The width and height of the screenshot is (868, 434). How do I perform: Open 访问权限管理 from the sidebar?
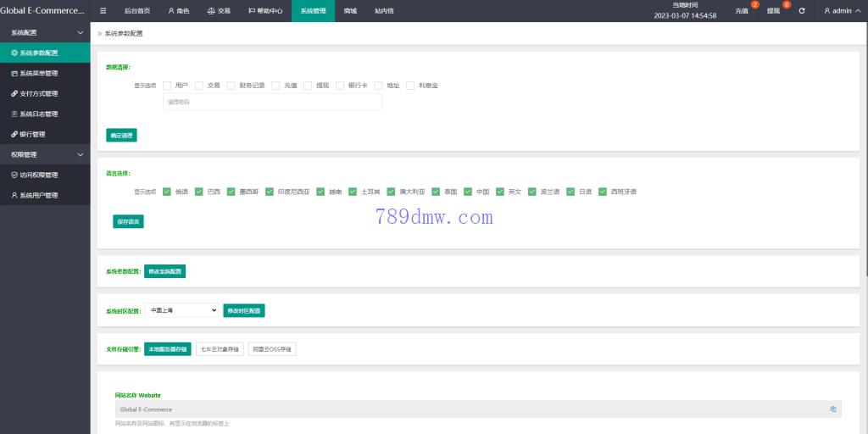pos(38,175)
